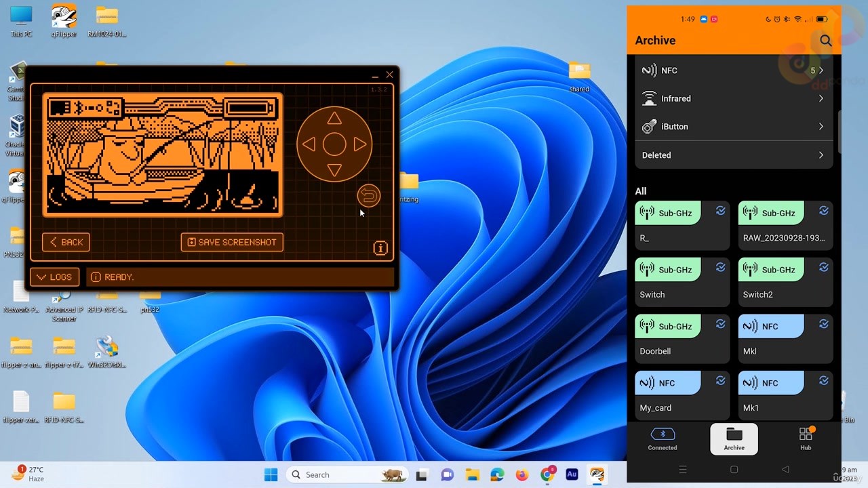868x488 pixels.
Task: Open Google Chrome from the taskbar
Action: 547,474
